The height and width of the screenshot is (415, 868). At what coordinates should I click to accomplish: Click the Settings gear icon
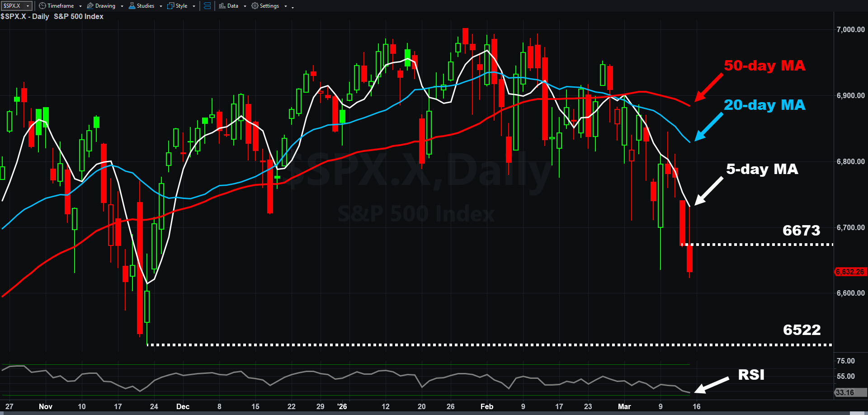pyautogui.click(x=255, y=6)
